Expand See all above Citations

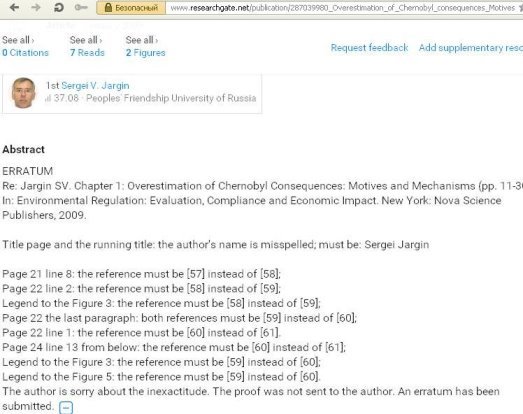[18, 40]
